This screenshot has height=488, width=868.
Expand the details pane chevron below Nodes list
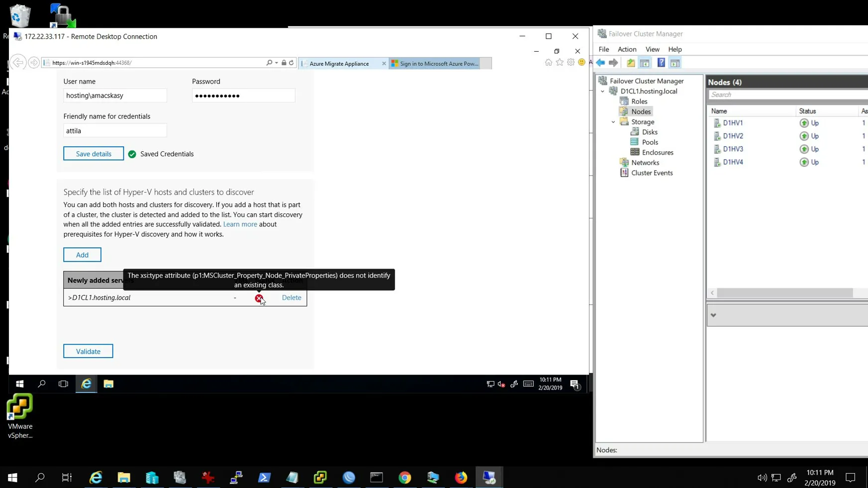[x=713, y=315]
